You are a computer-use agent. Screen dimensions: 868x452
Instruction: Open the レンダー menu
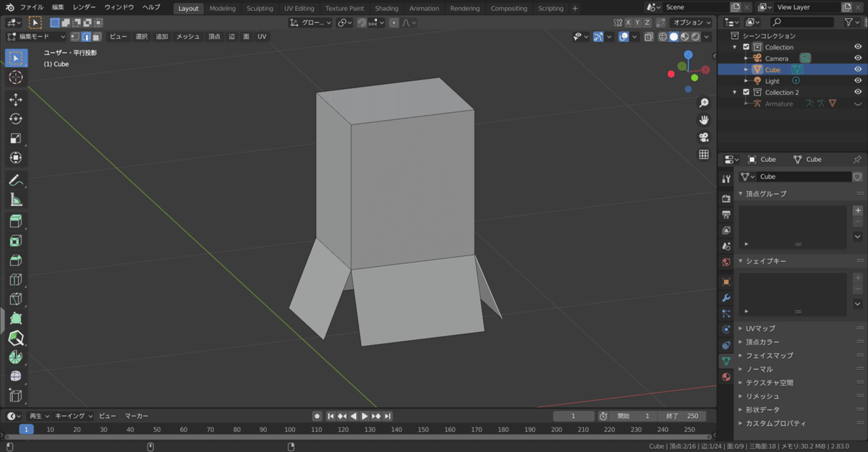[x=84, y=7]
